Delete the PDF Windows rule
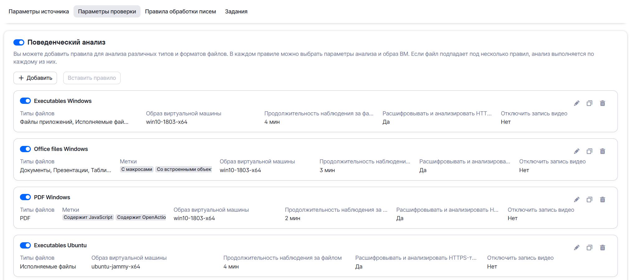Viewport: 644px width, 280px height. pos(603,200)
